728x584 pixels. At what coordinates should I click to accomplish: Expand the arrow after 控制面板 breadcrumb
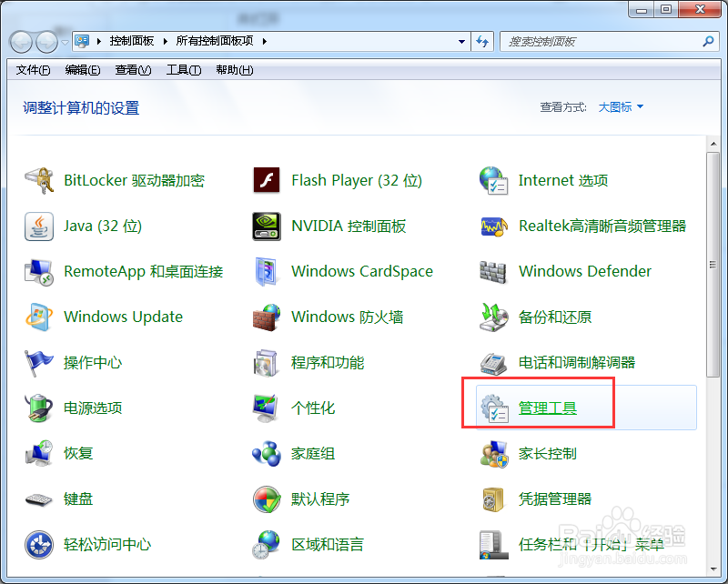(x=166, y=41)
